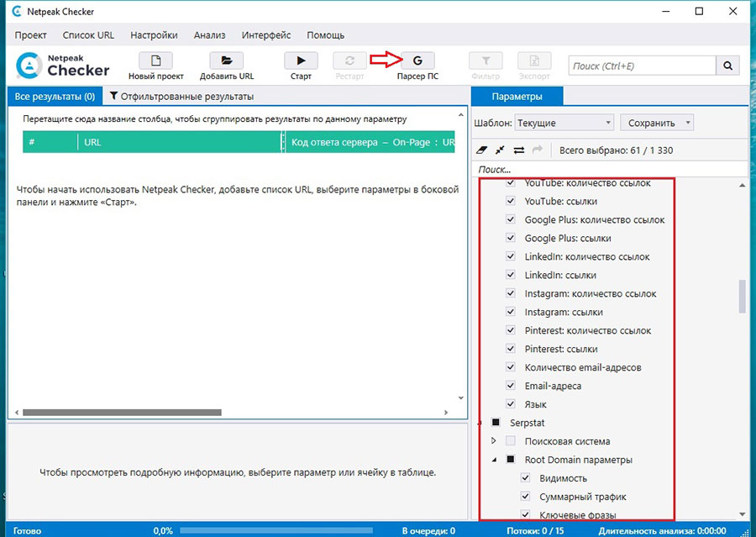Switch to Все результаты (0) tab
756x537 pixels.
click(55, 96)
